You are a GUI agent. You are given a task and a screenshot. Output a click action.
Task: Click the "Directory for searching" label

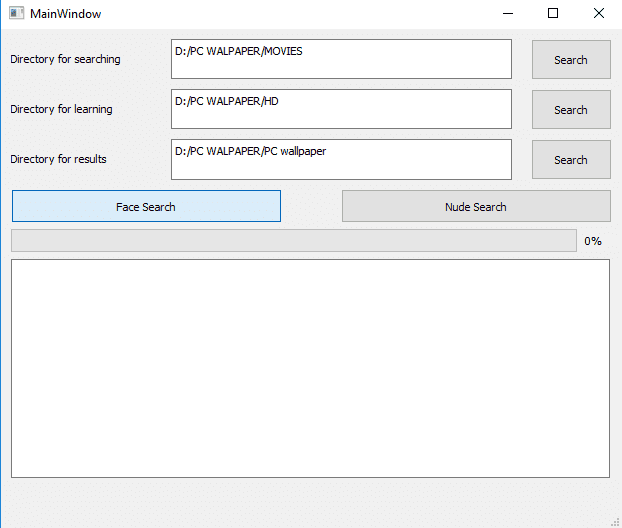[x=65, y=59]
